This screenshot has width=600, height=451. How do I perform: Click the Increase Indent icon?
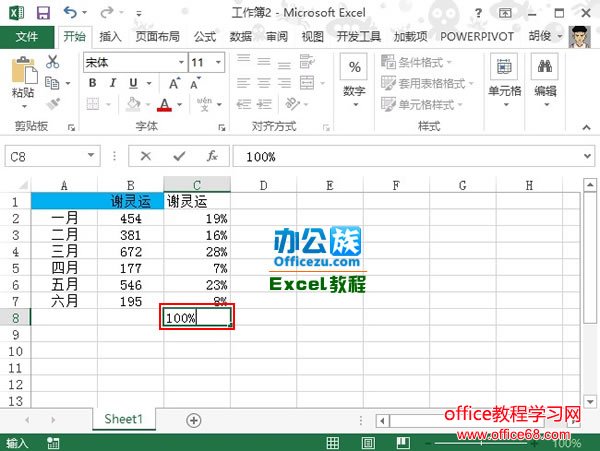[264, 104]
